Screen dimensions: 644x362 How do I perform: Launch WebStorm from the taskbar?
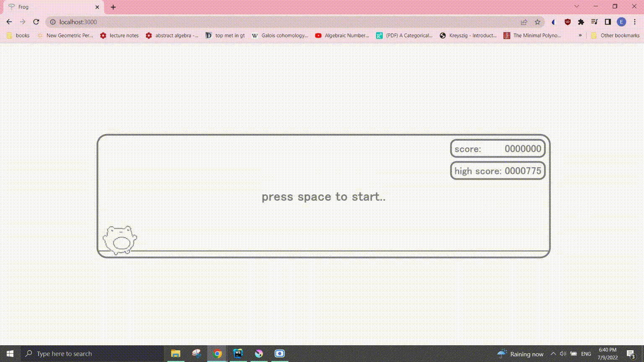click(238, 353)
